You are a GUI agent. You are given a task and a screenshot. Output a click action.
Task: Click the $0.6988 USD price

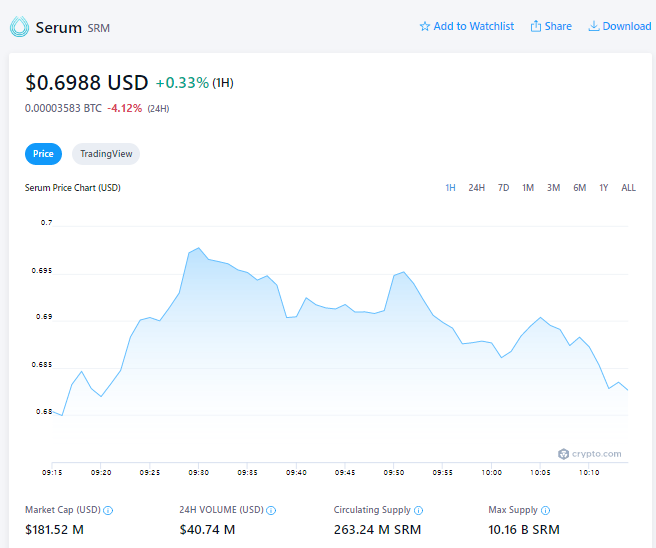pos(87,82)
